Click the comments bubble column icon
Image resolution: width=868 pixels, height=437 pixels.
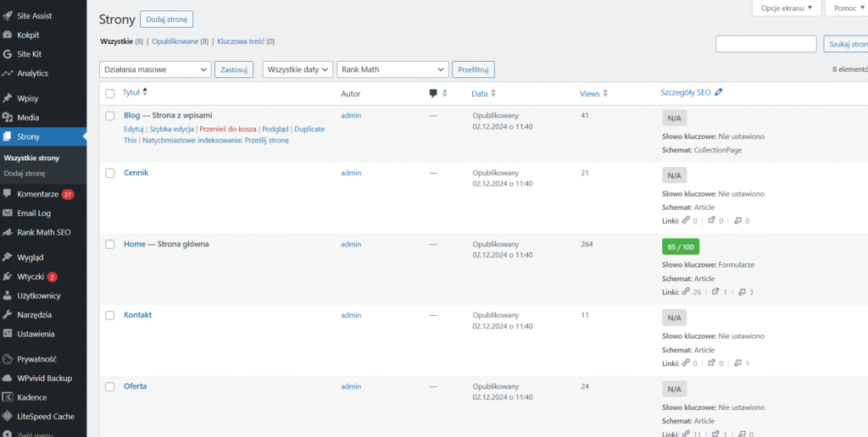pos(433,93)
